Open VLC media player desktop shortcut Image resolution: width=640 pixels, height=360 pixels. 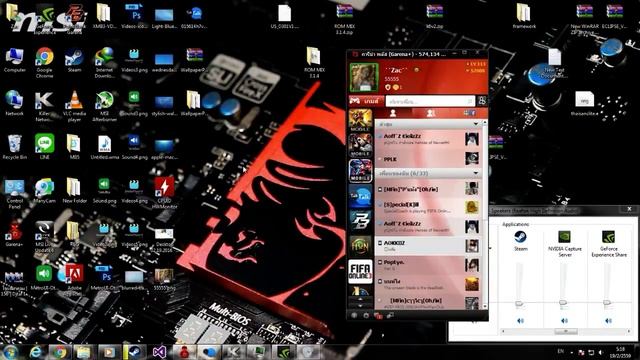(74, 106)
